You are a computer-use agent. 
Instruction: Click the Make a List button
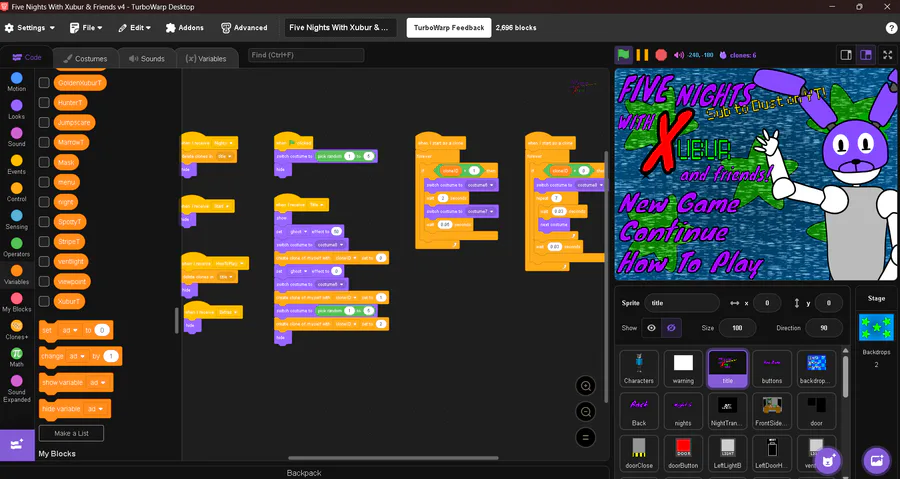click(x=71, y=433)
